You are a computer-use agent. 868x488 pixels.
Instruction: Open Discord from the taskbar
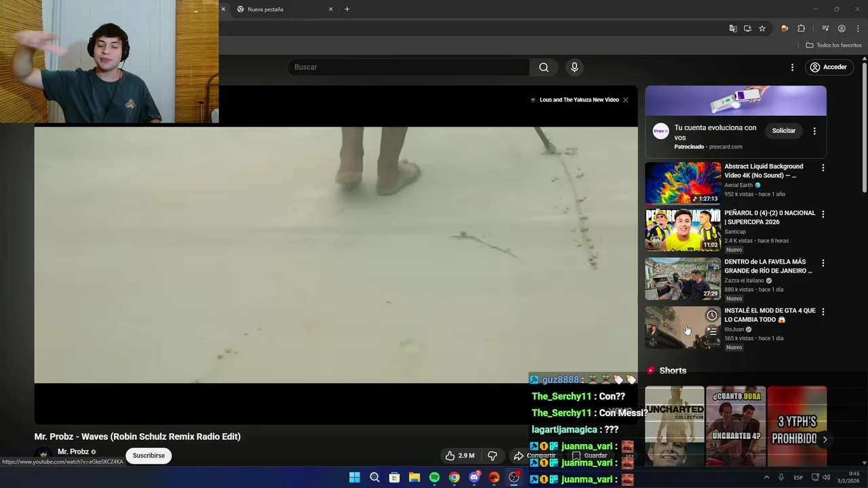pyautogui.click(x=474, y=478)
